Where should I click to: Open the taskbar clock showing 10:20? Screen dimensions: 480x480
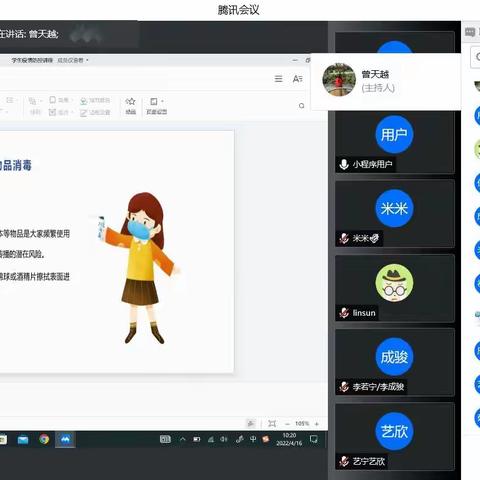point(289,439)
